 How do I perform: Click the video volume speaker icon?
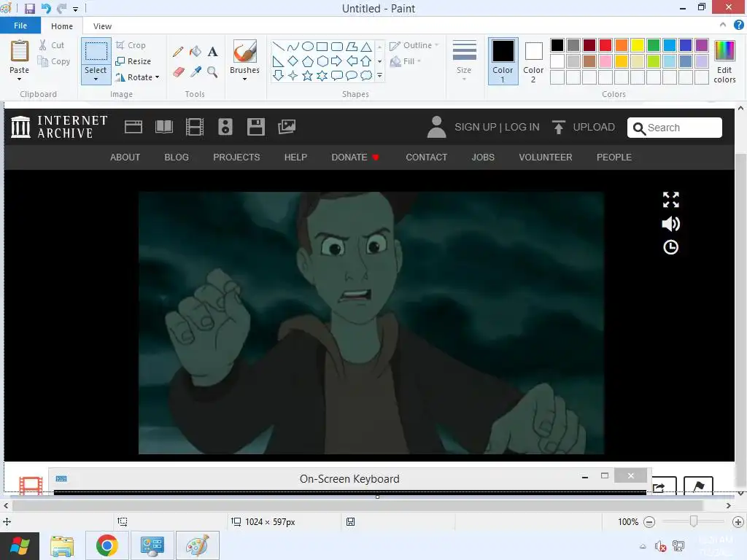[671, 224]
